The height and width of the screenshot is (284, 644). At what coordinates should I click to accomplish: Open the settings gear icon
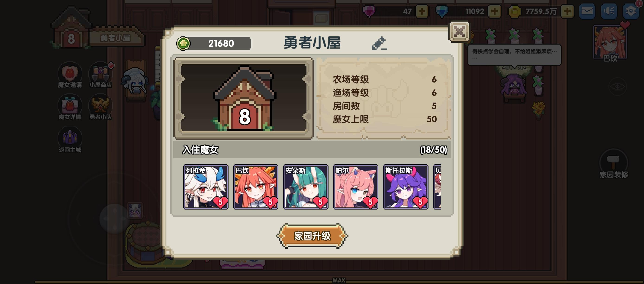(x=631, y=11)
